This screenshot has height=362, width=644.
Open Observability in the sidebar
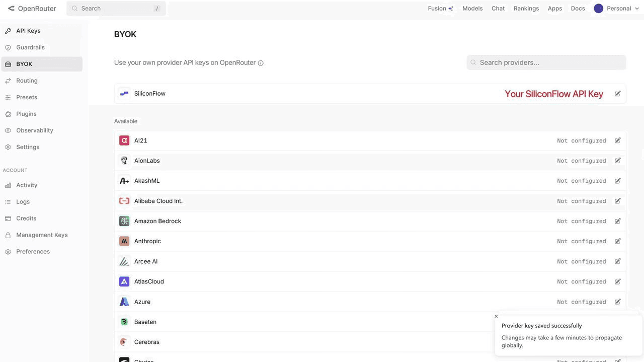coord(41,130)
